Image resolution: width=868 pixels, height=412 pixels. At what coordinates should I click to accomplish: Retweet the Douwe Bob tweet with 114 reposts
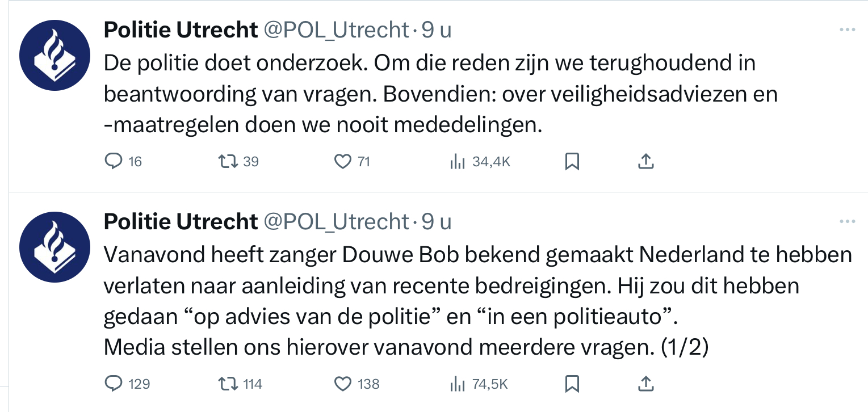click(x=228, y=384)
